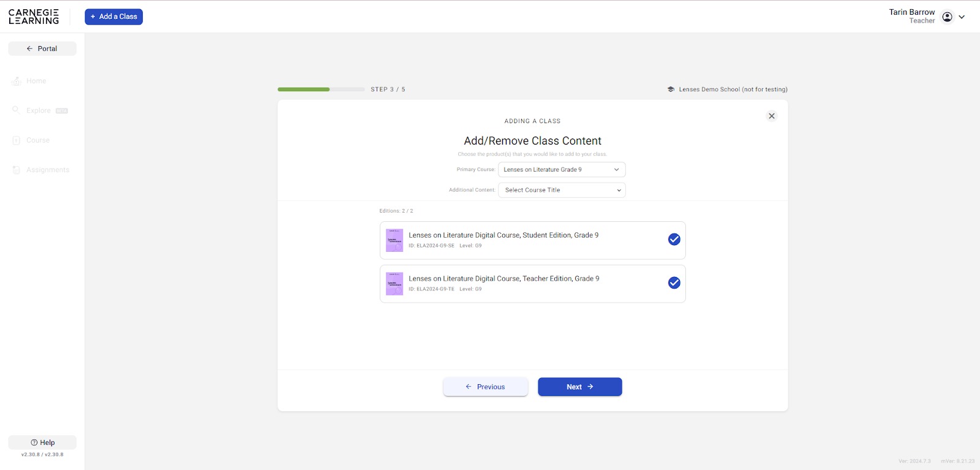Screen dimensions: 980x470
Task: Click the step progress bar
Action: click(x=321, y=89)
